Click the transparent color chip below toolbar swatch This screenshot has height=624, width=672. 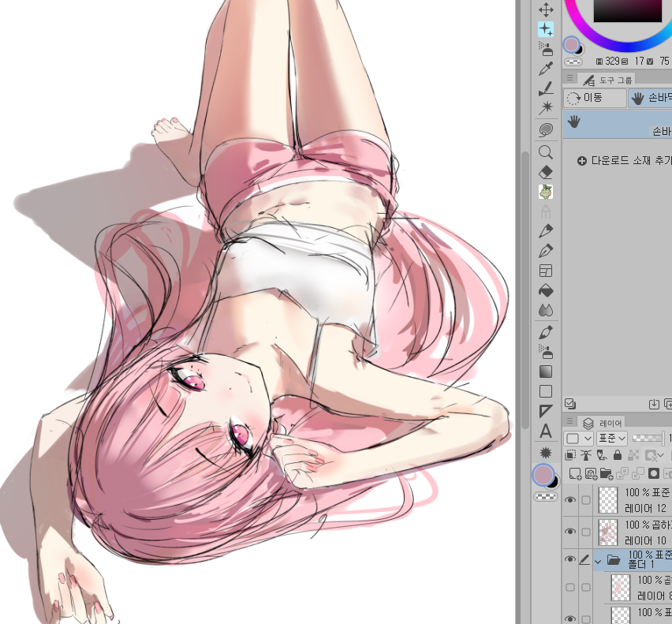(x=546, y=497)
